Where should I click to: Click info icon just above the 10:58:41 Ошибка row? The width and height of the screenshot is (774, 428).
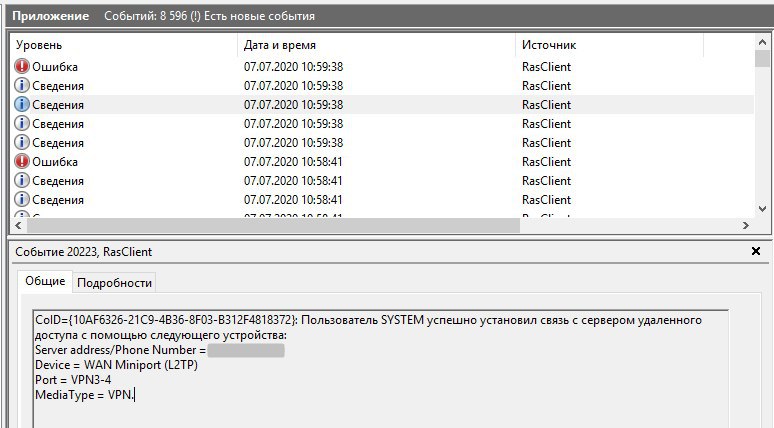[x=22, y=143]
